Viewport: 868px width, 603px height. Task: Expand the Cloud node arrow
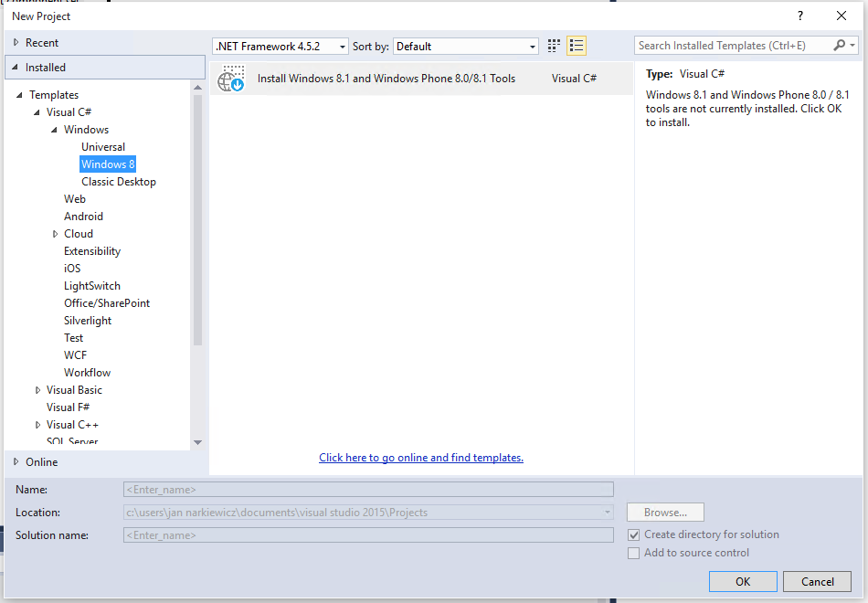(55, 234)
